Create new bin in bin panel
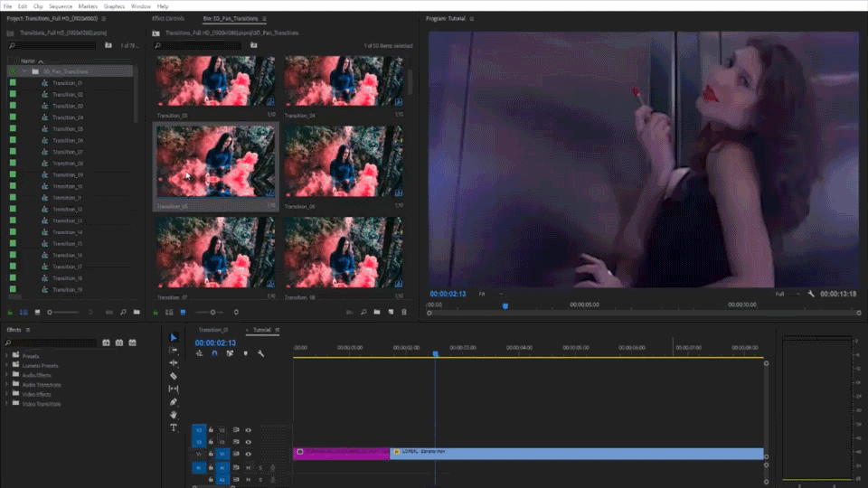The height and width of the screenshot is (488, 868). pos(377,313)
